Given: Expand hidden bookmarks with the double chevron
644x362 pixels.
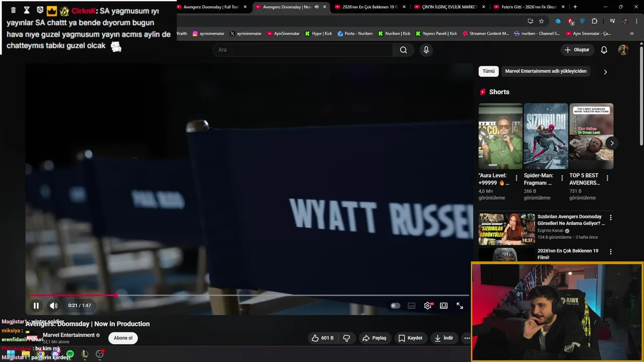Looking at the screenshot, I should (x=632, y=34).
